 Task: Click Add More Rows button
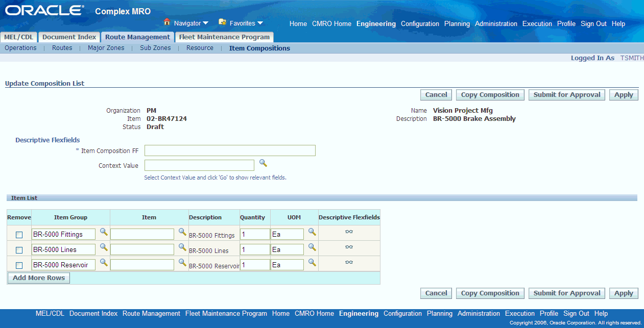39,278
